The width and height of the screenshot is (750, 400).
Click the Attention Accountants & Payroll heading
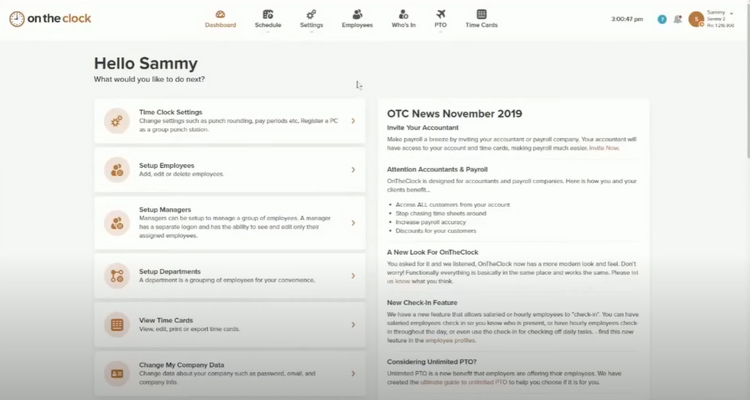point(437,169)
